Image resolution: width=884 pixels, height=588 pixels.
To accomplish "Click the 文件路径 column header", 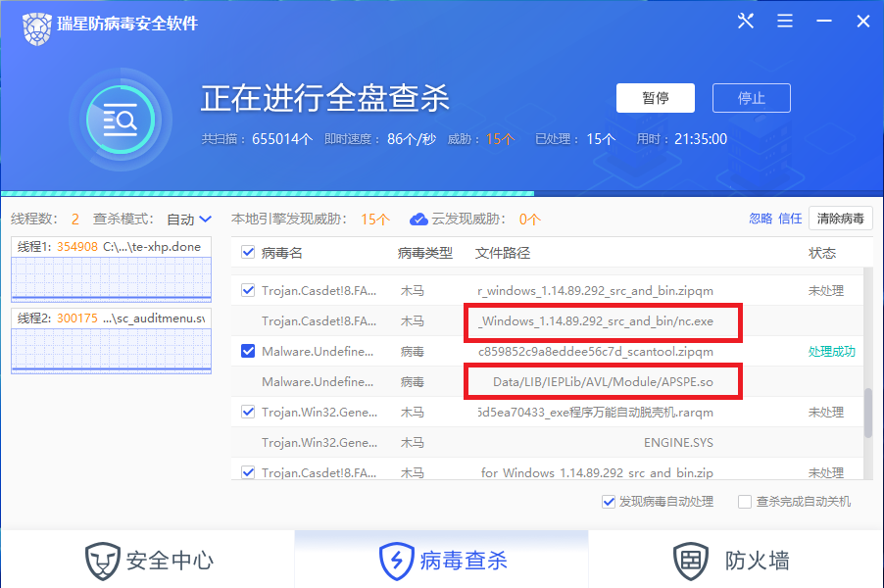I will 503,253.
